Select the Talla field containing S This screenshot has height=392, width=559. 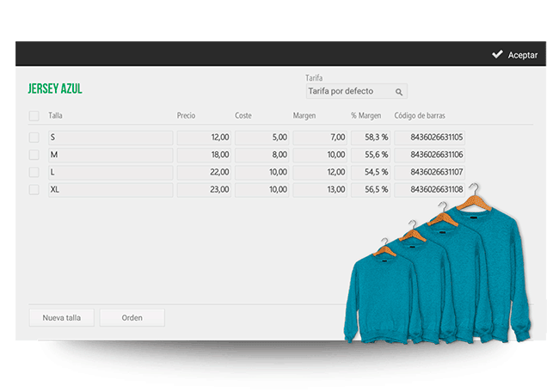tap(111, 138)
